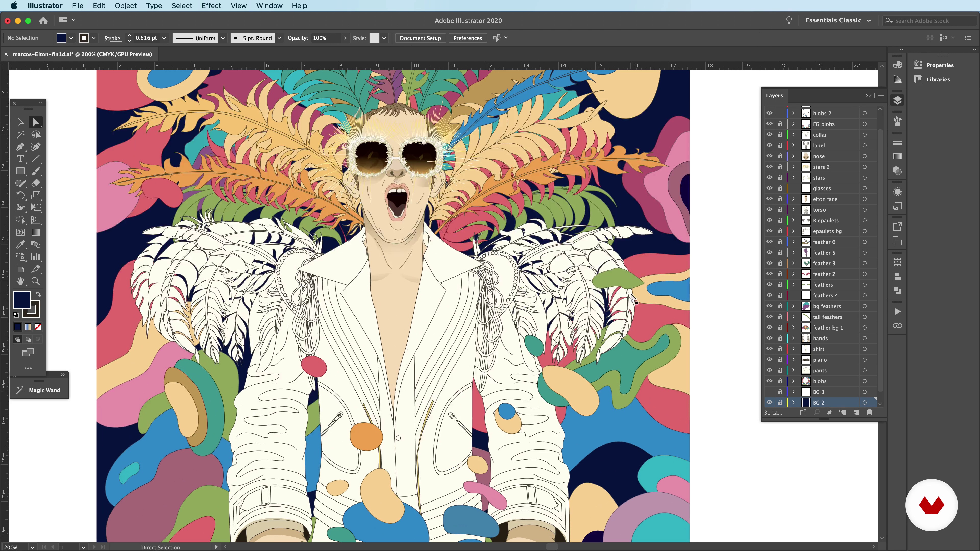
Task: Open the stroke weight dropdown
Action: click(x=164, y=38)
